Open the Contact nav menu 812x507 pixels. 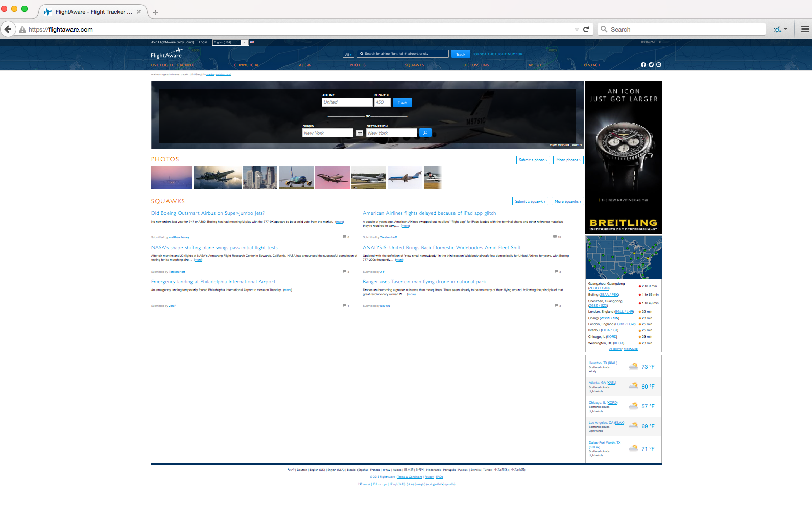(x=591, y=65)
